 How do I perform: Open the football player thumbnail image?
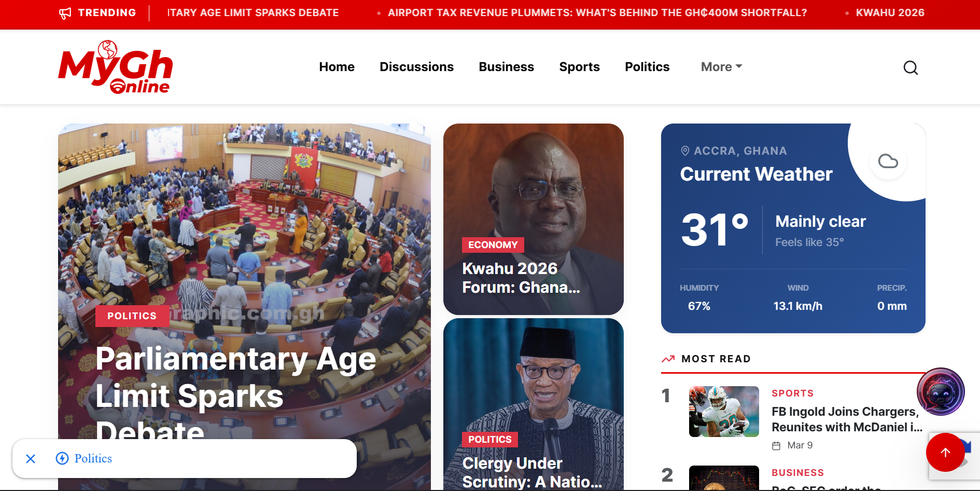coord(724,412)
